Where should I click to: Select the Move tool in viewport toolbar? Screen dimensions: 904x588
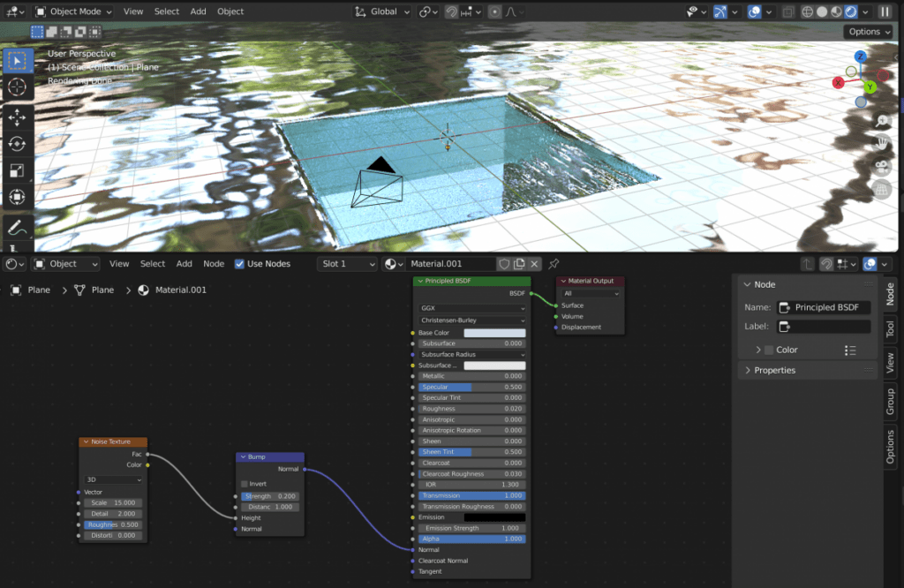[x=17, y=117]
